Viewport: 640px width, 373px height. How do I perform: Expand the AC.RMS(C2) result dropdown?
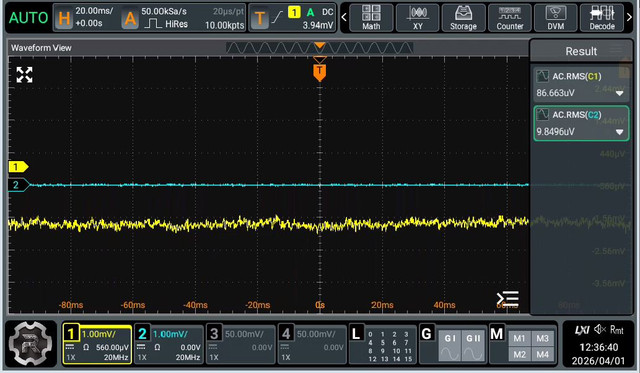coord(620,132)
